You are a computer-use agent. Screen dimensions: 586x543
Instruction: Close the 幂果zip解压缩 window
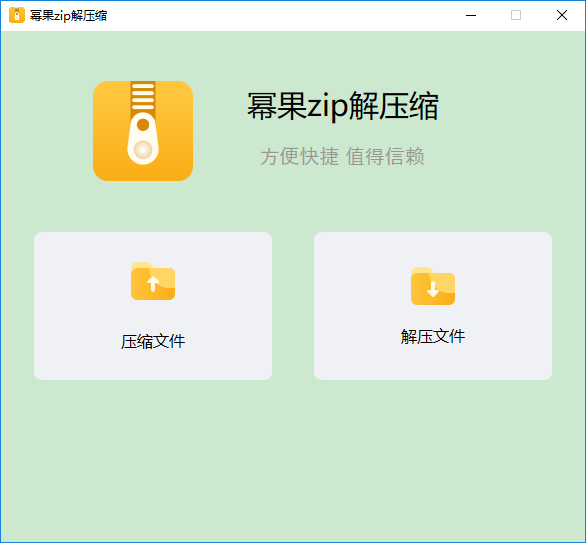[x=562, y=15]
